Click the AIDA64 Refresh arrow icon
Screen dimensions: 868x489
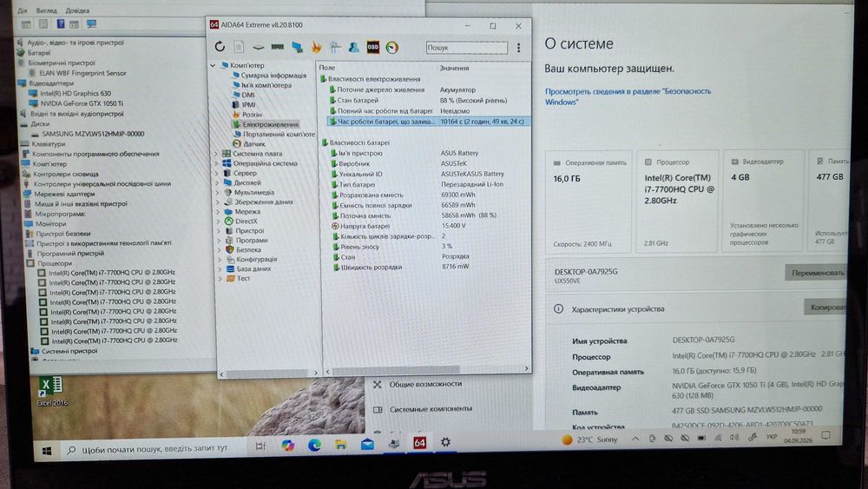point(220,47)
